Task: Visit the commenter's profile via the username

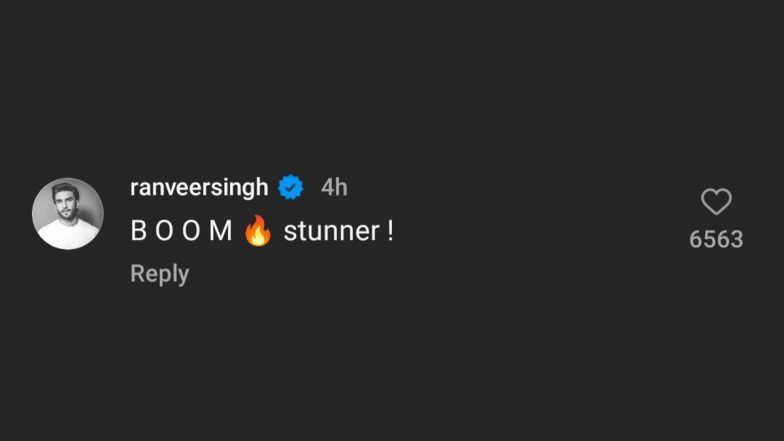Action: (x=199, y=187)
